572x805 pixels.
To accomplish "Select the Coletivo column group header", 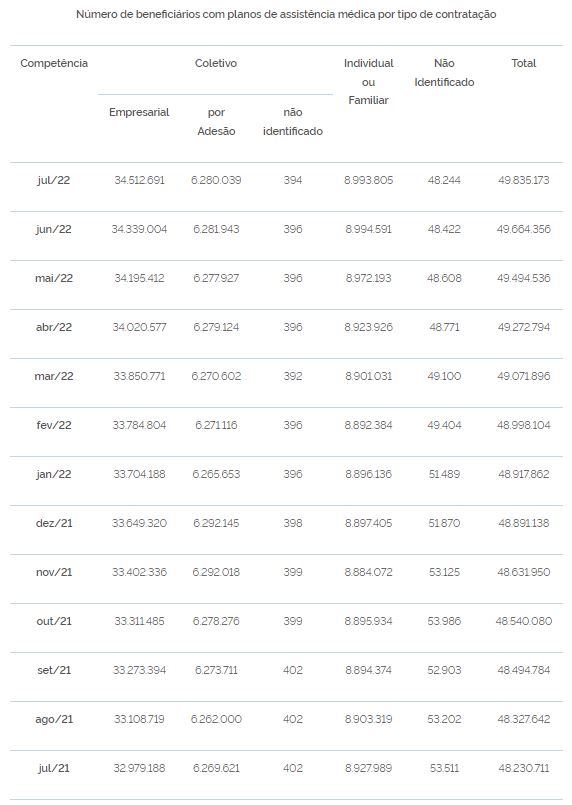I will pyautogui.click(x=216, y=63).
